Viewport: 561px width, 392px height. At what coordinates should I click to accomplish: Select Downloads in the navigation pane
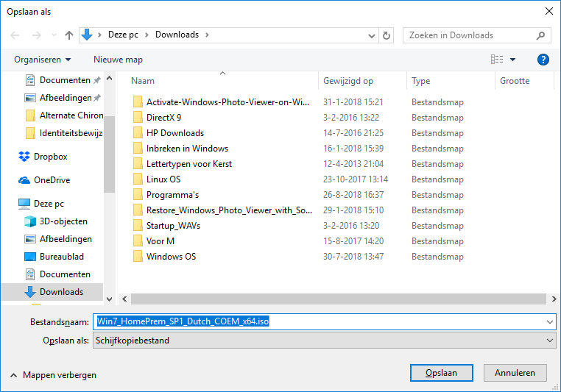click(52, 292)
